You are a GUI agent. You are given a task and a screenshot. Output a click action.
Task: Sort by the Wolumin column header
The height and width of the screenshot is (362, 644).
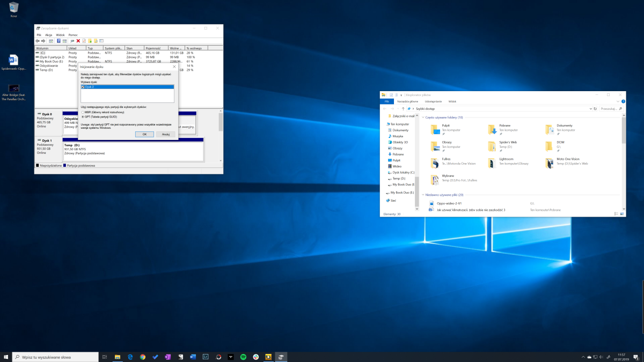pyautogui.click(x=51, y=48)
